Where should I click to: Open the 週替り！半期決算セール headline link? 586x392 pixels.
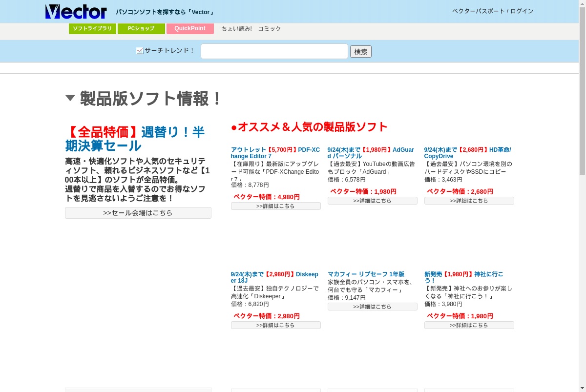point(135,139)
